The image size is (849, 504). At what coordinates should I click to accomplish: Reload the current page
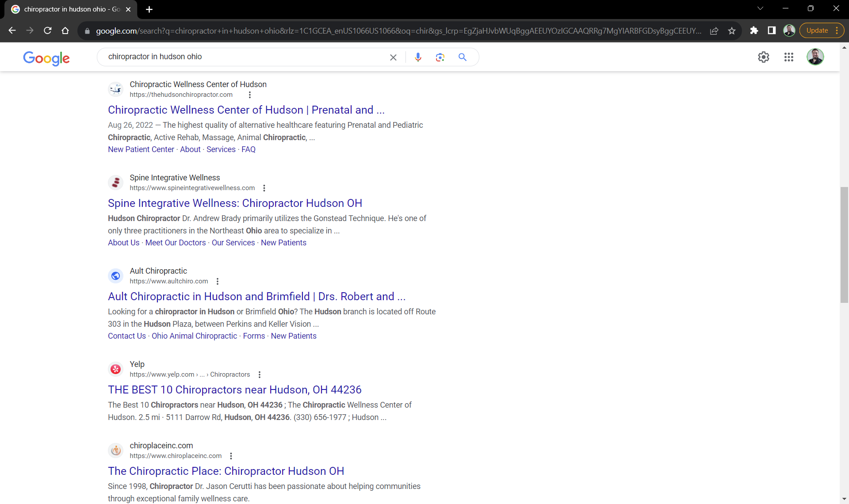click(x=48, y=31)
